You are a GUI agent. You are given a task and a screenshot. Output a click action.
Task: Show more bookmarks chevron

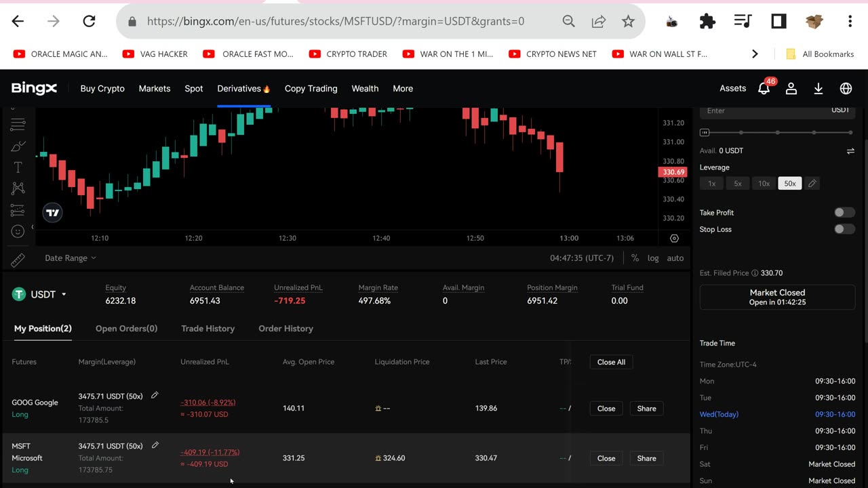(x=755, y=54)
